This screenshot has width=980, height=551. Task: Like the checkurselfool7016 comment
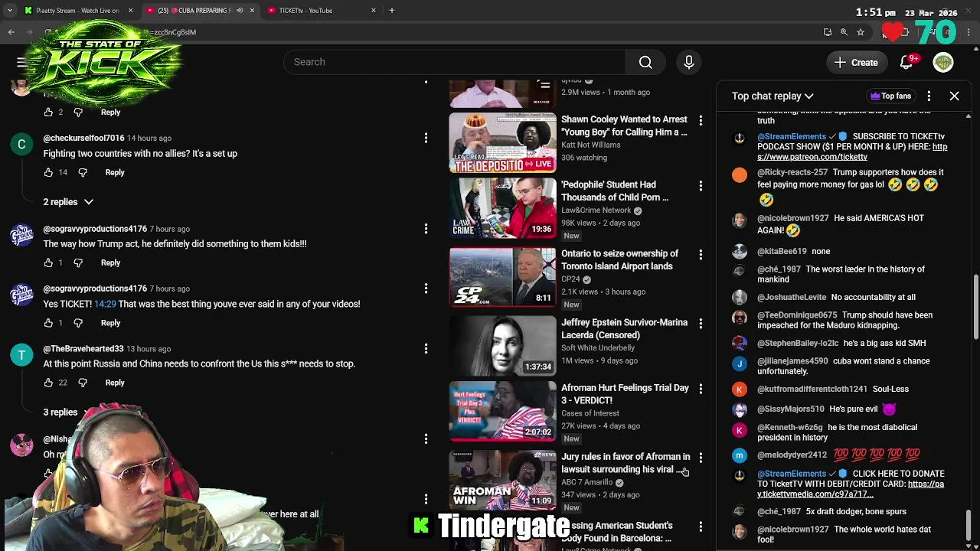tap(48, 172)
